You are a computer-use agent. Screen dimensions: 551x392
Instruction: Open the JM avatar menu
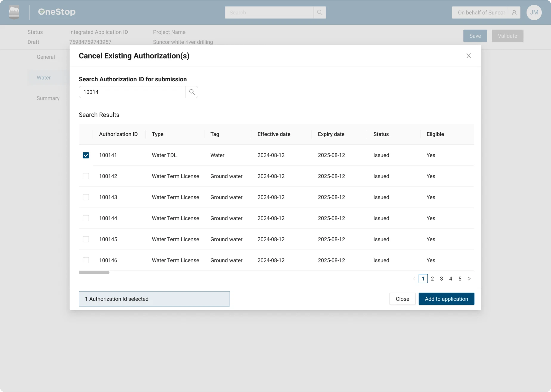pos(534,13)
